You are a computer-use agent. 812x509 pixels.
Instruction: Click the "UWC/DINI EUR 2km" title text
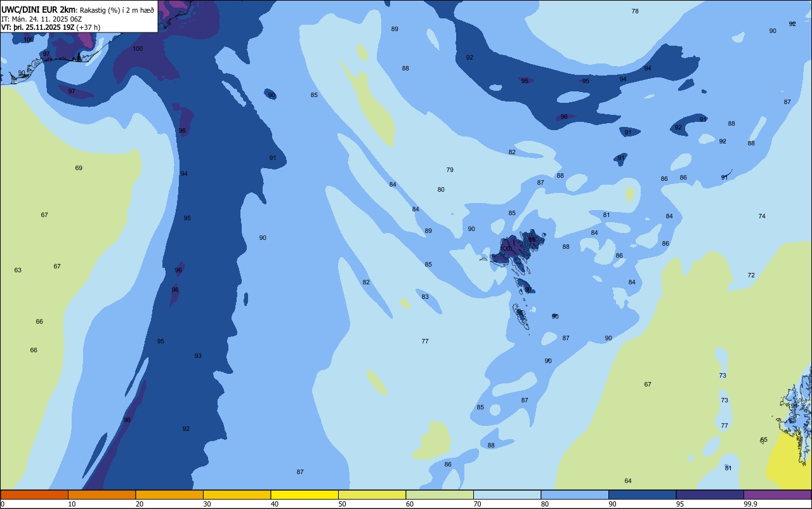tap(39, 10)
